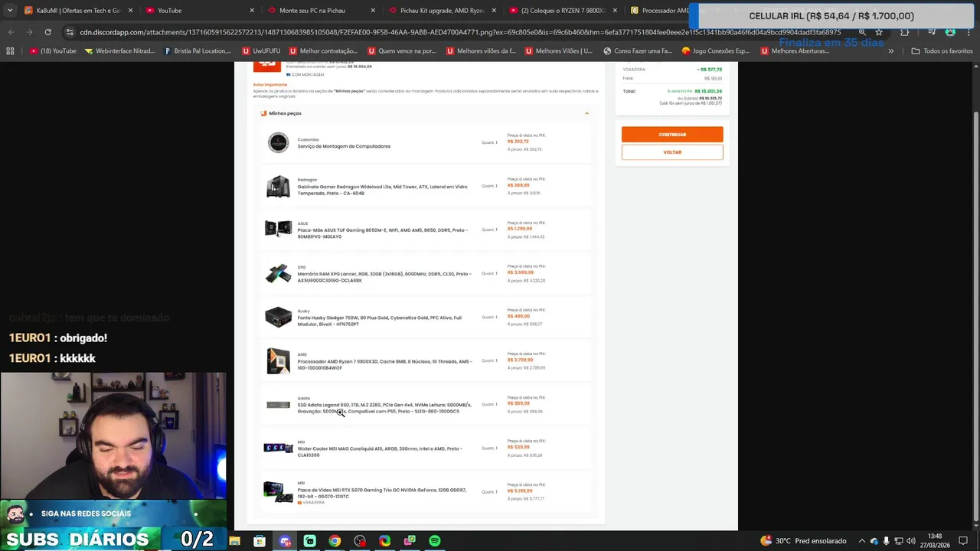Open the Como Fazer uma Fa bookmark
The image size is (980, 551).
pyautogui.click(x=637, y=51)
